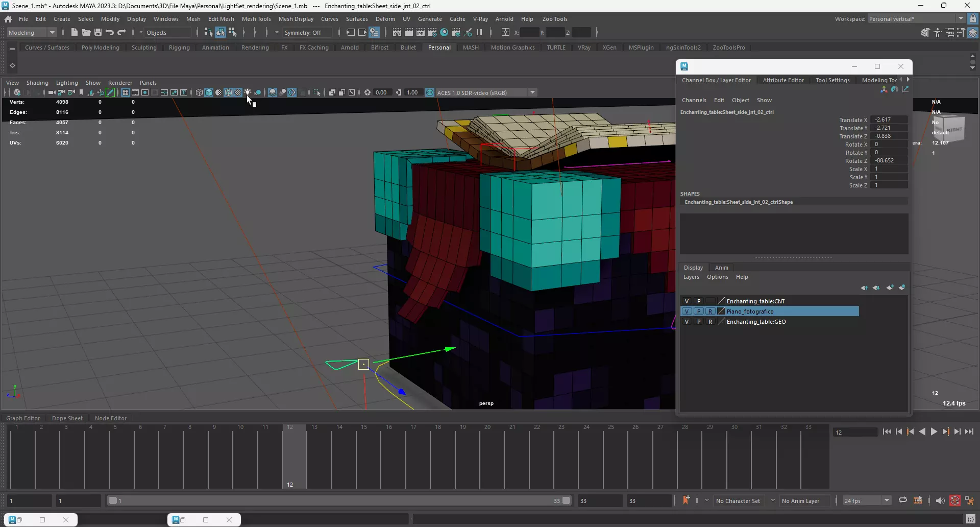Switch to the Attribute Editor tab
This screenshot has height=527, width=980.
pyautogui.click(x=783, y=80)
